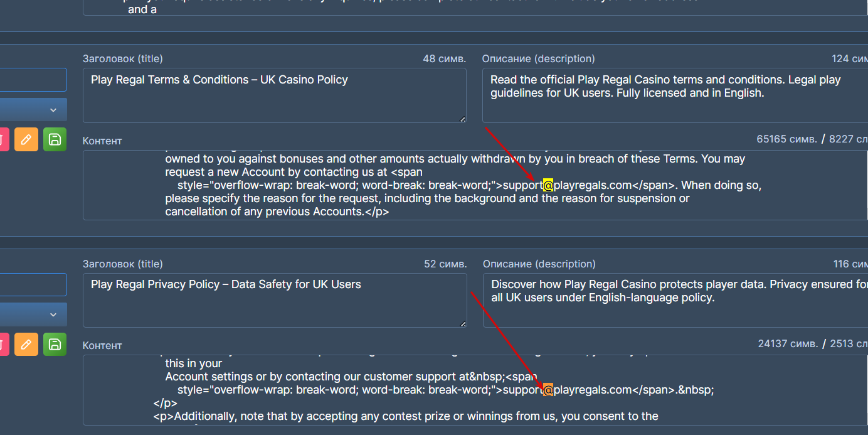Focus the description starting 'Discover how Play Regal Casino'

[x=675, y=300]
